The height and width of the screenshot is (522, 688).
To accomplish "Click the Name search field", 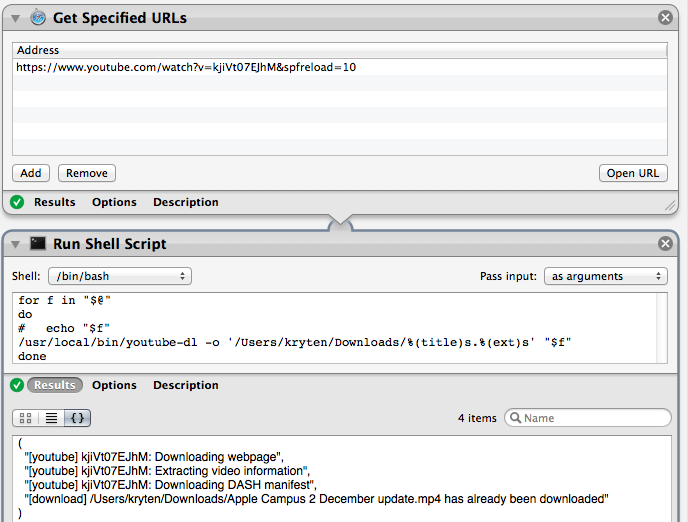I will [x=588, y=418].
